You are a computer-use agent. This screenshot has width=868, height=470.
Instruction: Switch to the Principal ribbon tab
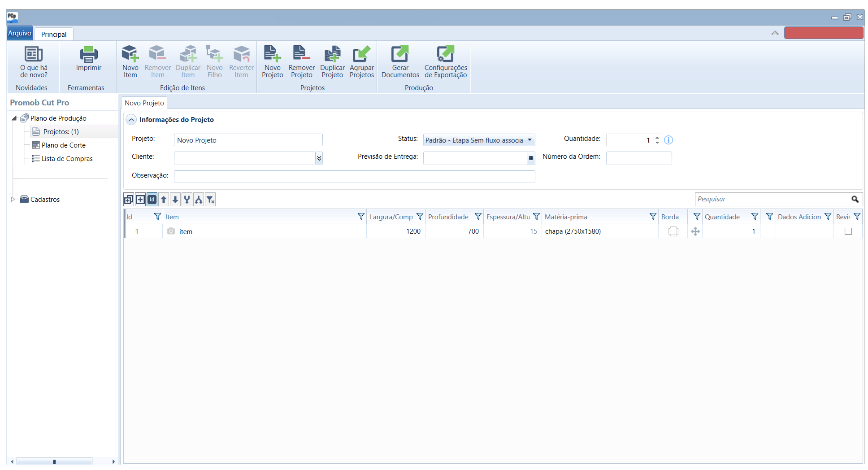tap(54, 34)
